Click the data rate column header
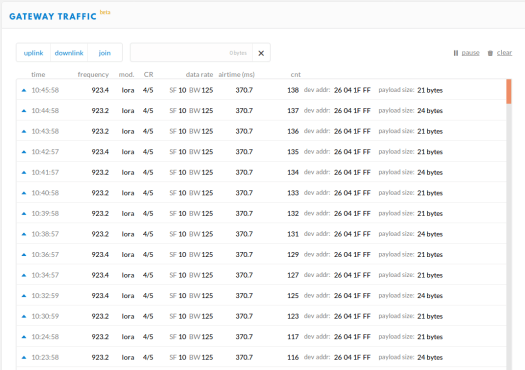The height and width of the screenshot is (370, 525). pos(199,74)
